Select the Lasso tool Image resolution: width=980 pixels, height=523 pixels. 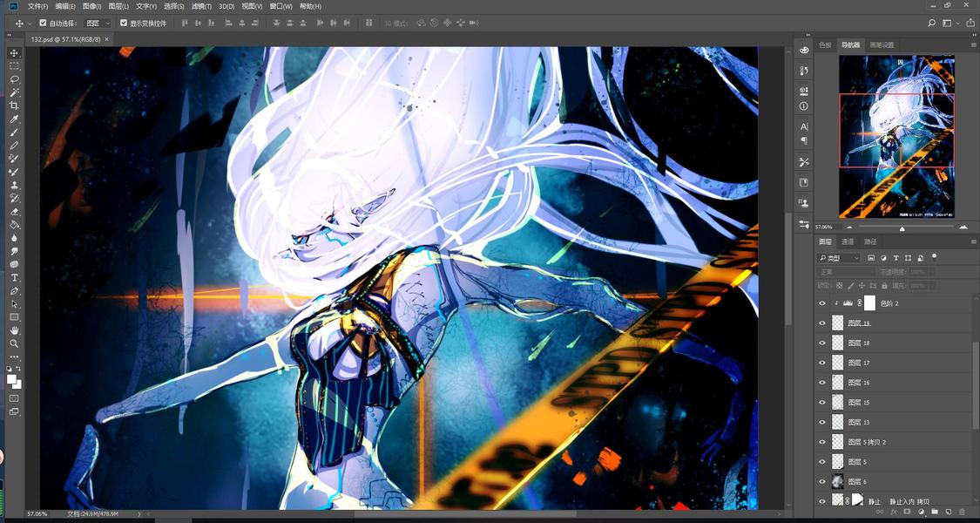coord(15,78)
